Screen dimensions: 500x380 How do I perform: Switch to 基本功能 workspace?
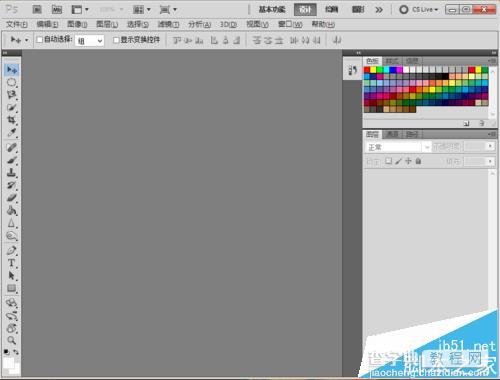coord(272,9)
